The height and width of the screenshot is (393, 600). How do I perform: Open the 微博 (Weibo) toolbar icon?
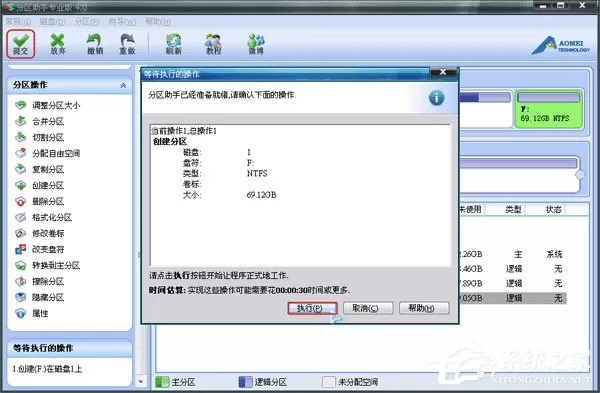256,44
